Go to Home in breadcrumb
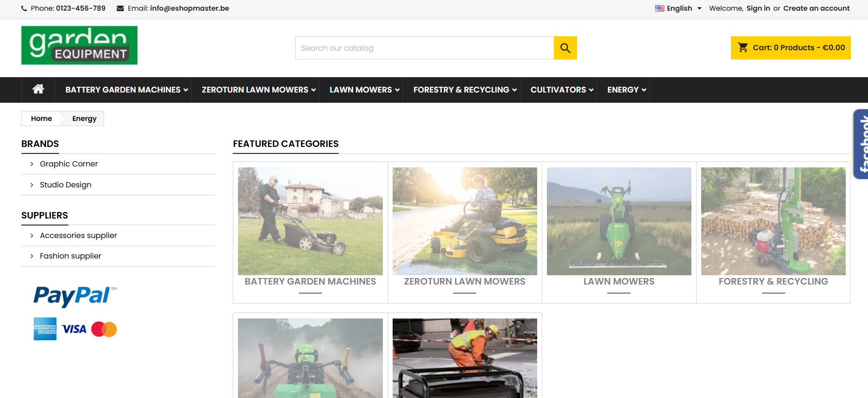The image size is (868, 398). 41,119
